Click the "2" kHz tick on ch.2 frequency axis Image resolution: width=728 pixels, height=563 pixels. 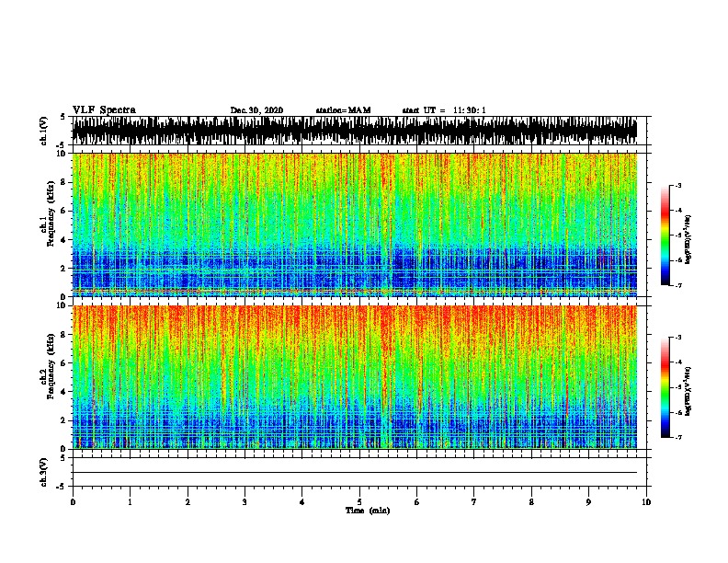tap(63, 420)
